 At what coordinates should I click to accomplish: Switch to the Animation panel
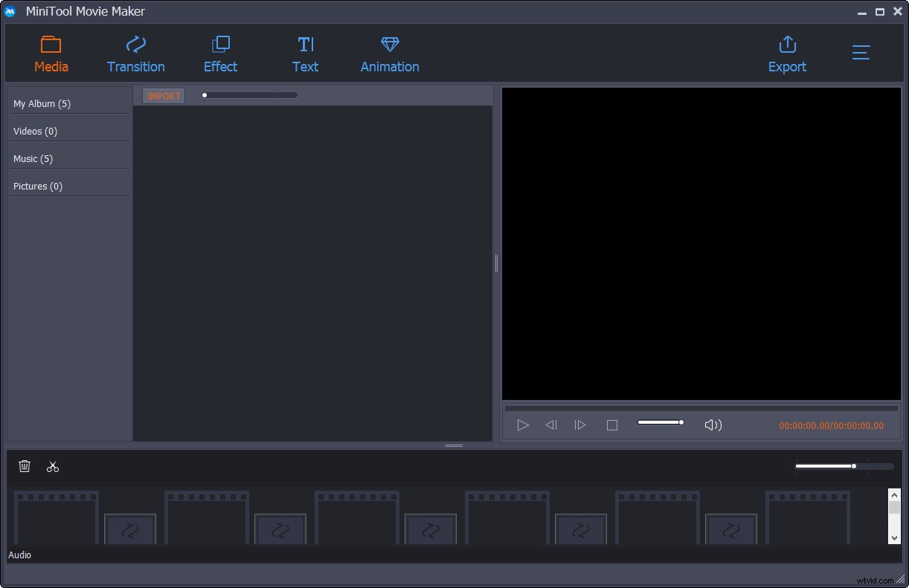(x=389, y=52)
